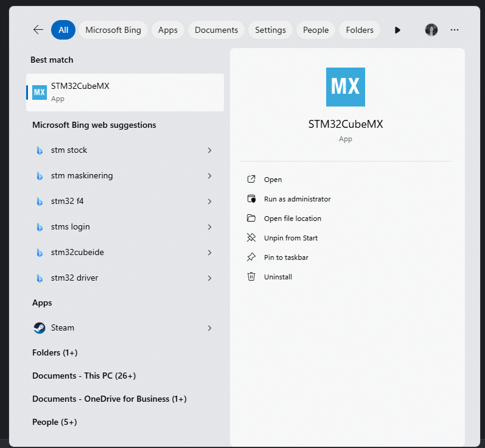Viewport: 485px width, 448px height.
Task: Filter results by Folders
Action: pos(360,30)
